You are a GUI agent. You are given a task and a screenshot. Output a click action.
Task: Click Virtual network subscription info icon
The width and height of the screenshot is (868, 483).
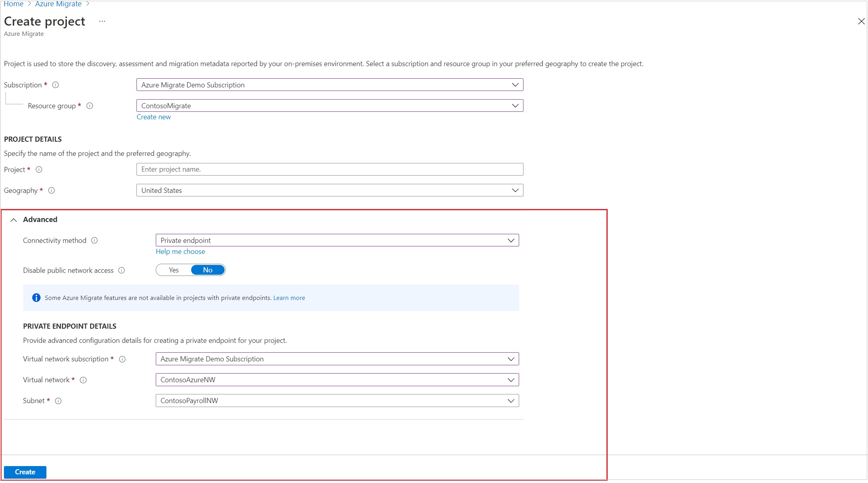(122, 359)
